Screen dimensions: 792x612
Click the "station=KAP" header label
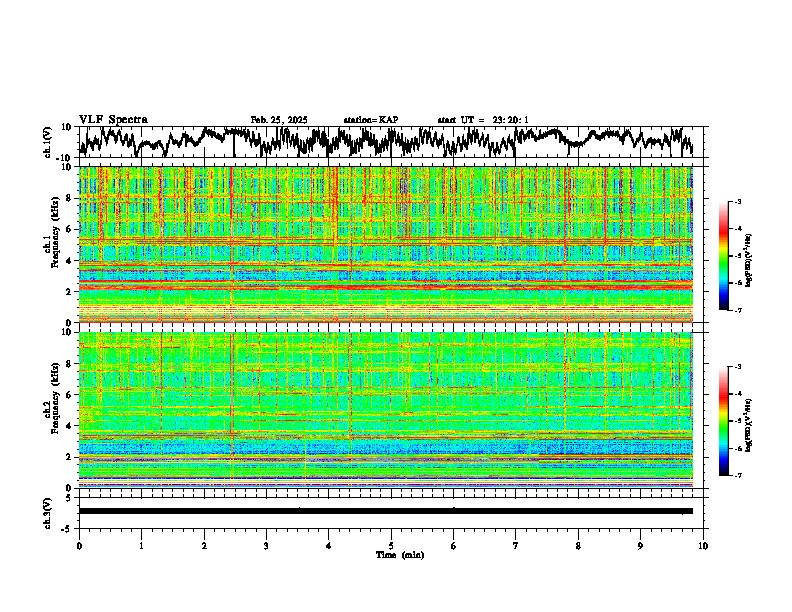(x=371, y=120)
